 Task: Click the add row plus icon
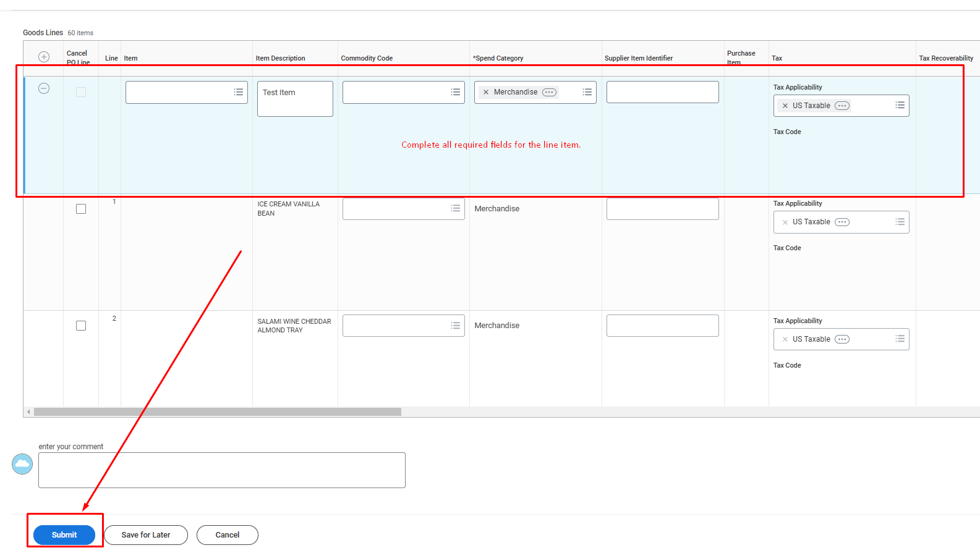(x=44, y=57)
